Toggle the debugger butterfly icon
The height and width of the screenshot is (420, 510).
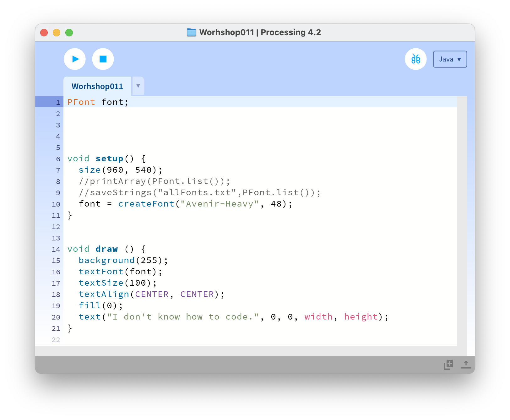pos(415,59)
